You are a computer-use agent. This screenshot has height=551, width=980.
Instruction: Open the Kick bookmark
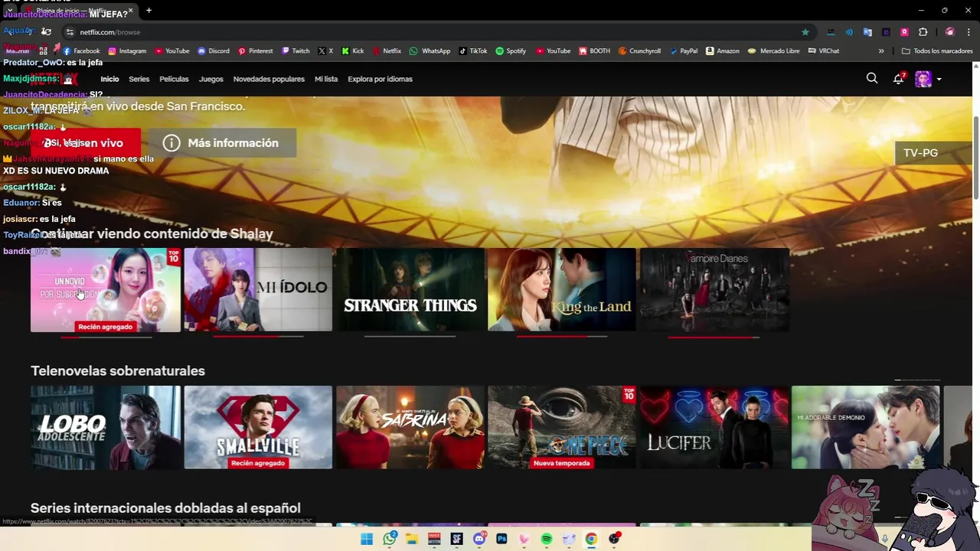point(353,51)
